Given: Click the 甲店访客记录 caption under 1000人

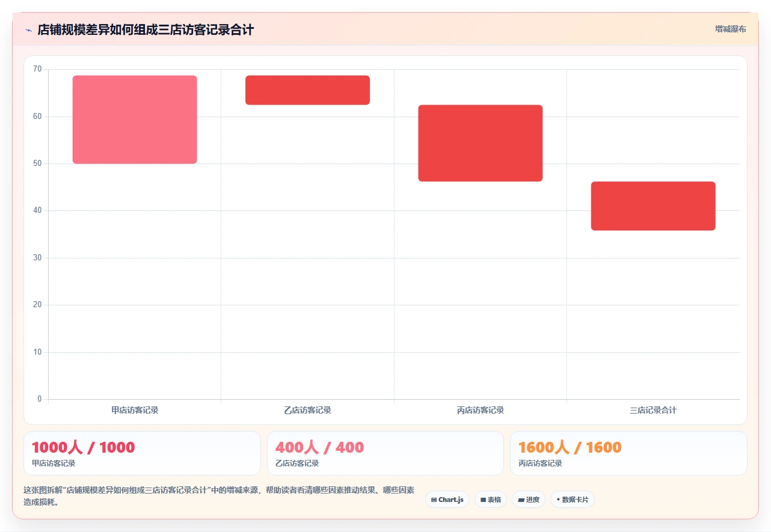Looking at the screenshot, I should tap(54, 463).
